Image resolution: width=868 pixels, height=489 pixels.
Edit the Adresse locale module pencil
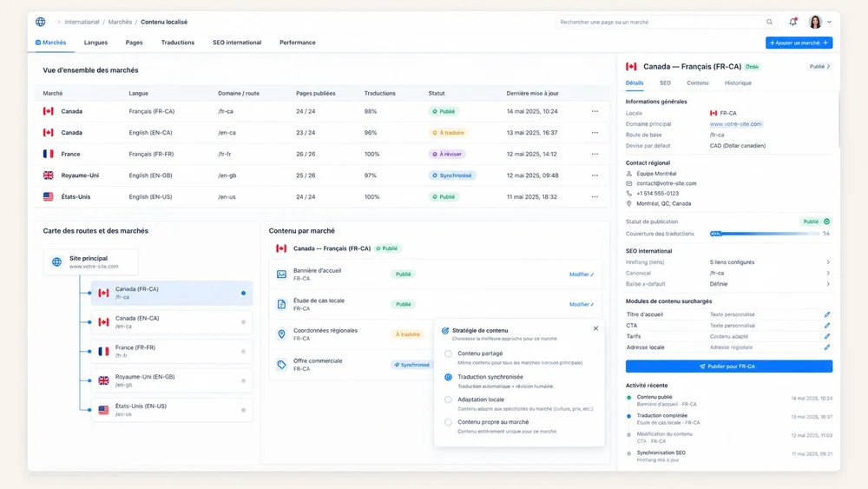(826, 347)
